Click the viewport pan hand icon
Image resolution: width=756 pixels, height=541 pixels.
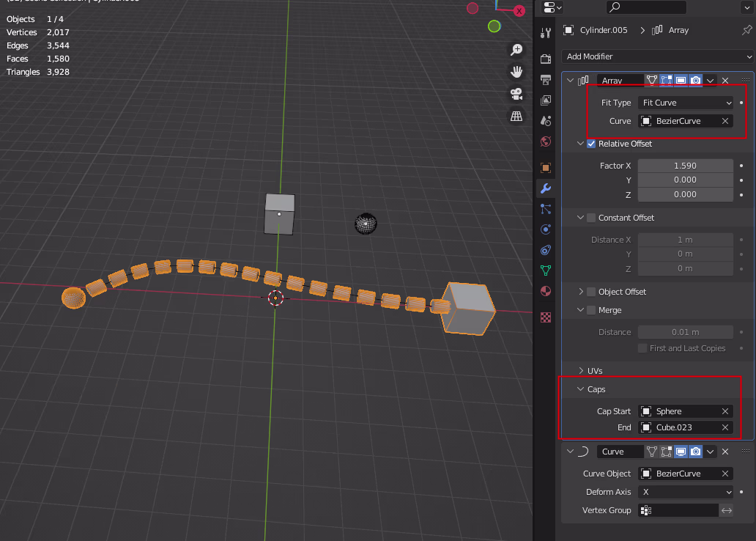[x=516, y=72]
